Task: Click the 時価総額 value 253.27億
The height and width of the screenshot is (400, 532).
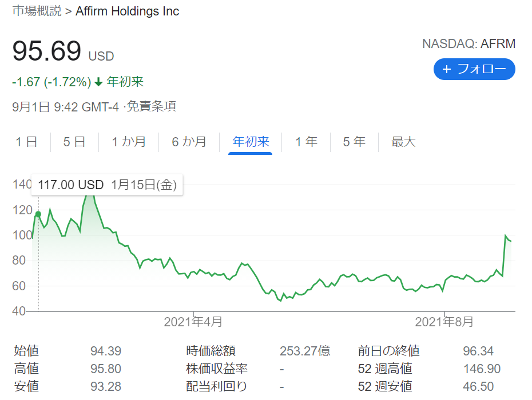Action: tap(305, 351)
